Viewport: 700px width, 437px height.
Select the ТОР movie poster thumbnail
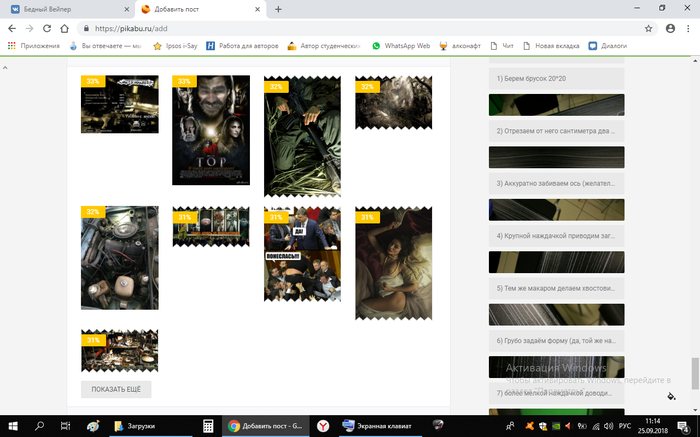click(211, 130)
